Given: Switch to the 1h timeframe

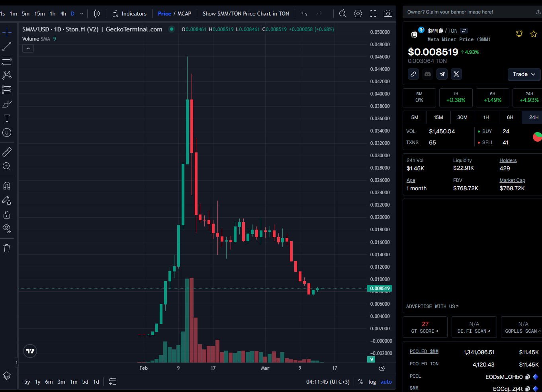Looking at the screenshot, I should point(53,14).
